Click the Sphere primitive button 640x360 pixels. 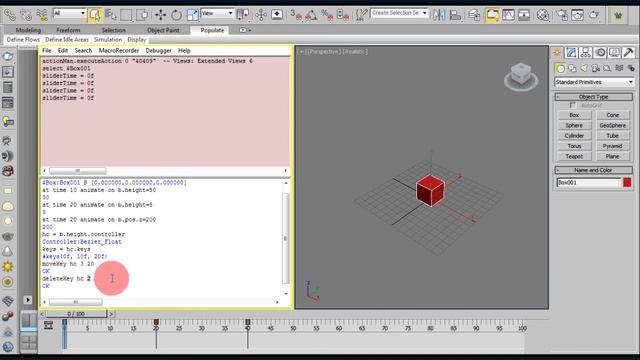pos(574,125)
